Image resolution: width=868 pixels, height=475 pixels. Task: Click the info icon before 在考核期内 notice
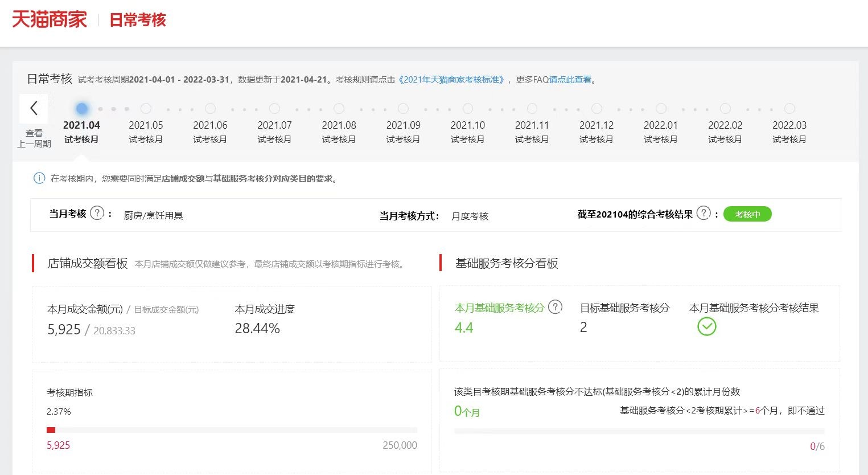[39, 178]
